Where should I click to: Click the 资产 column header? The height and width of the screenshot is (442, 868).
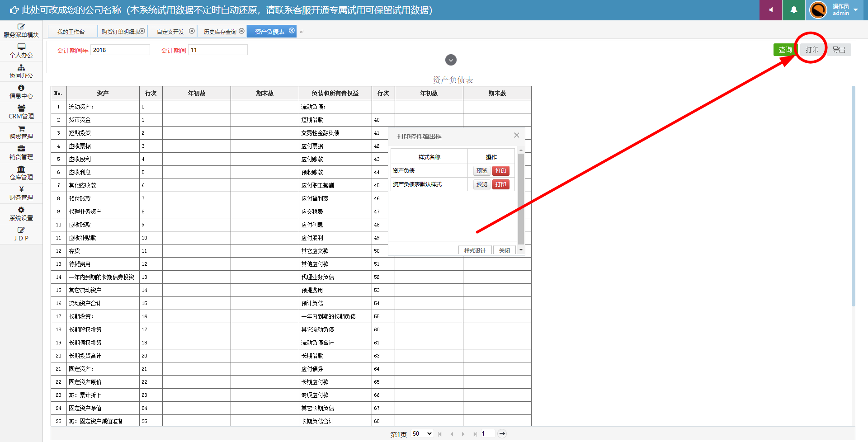pyautogui.click(x=103, y=93)
